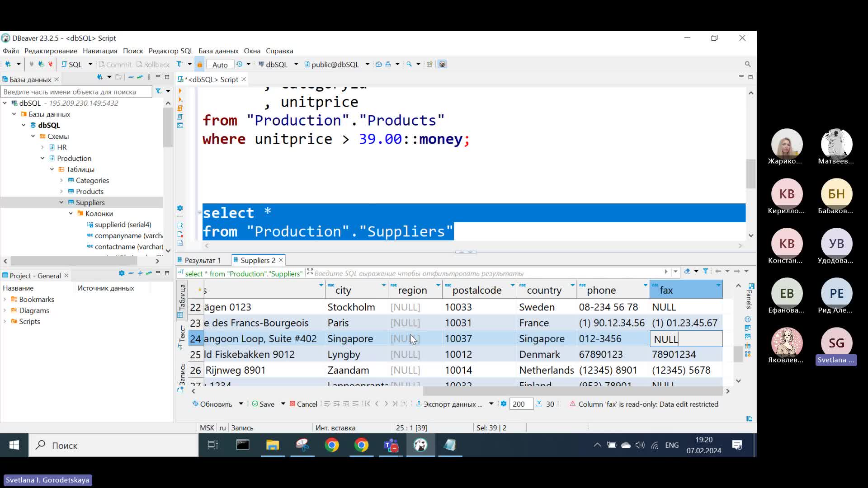Click the eraser clear filter icon

(x=687, y=271)
